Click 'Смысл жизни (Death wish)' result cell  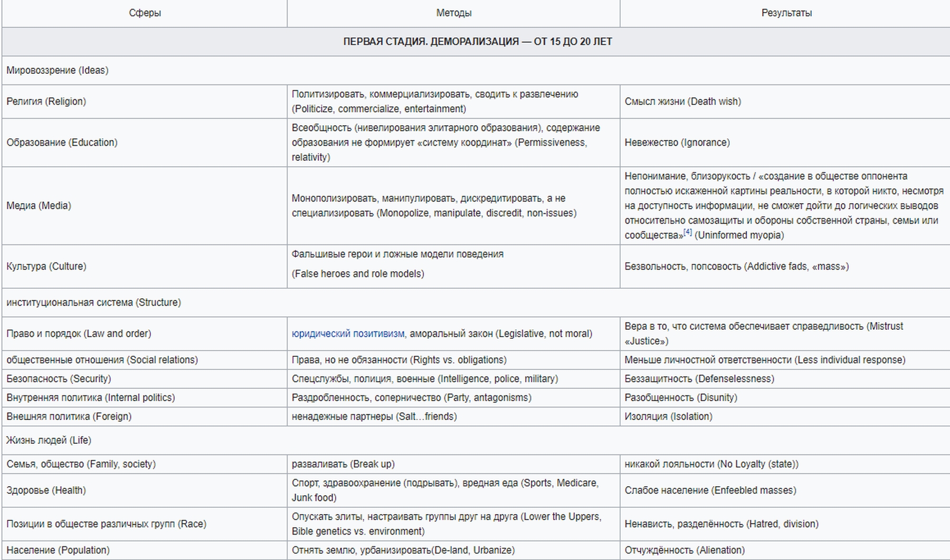682,101
